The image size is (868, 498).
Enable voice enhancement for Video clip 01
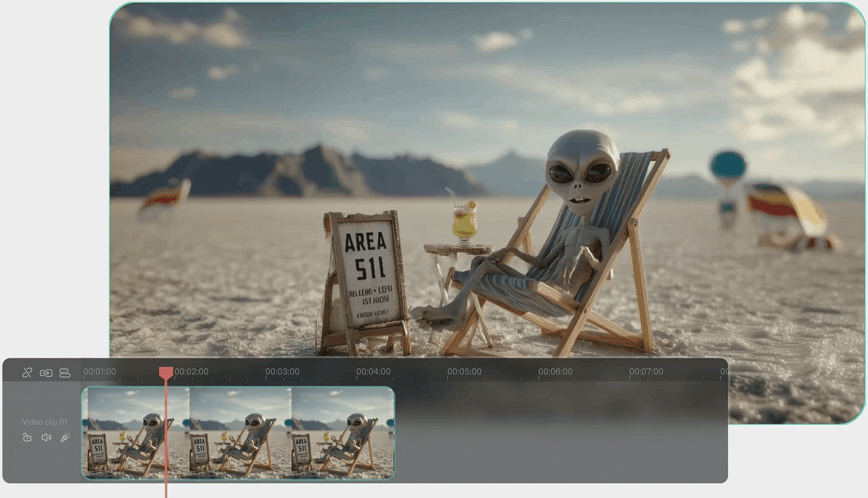pos(66,437)
